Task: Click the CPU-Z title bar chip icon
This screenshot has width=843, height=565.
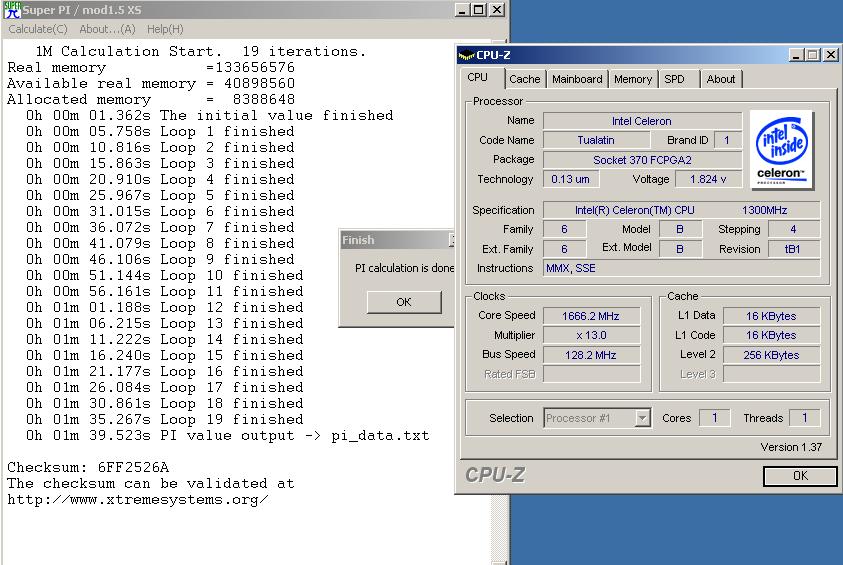Action: pyautogui.click(x=466, y=55)
